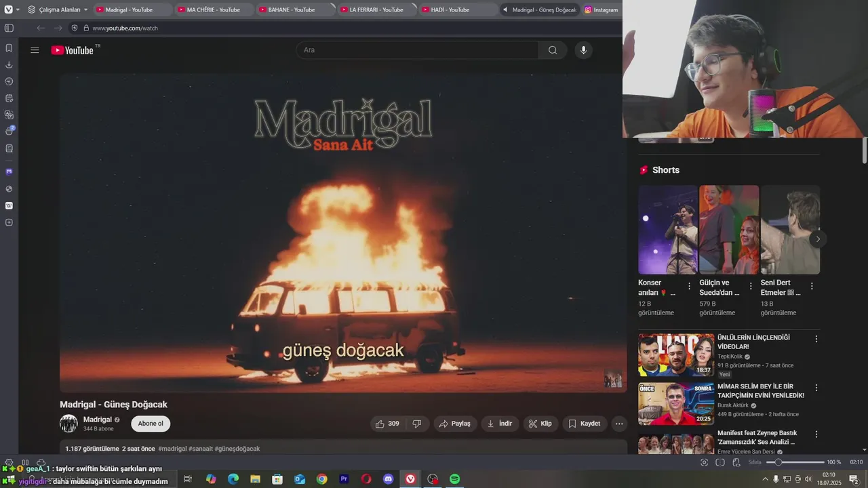Screen dimensions: 868x488
Task: Click the capture page camera icon
Action: pyautogui.click(x=704, y=462)
